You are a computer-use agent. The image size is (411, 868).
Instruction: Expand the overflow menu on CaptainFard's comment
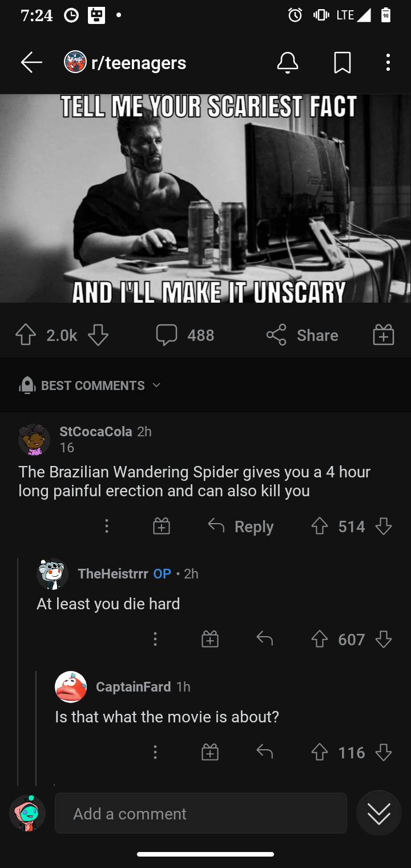pyautogui.click(x=155, y=752)
